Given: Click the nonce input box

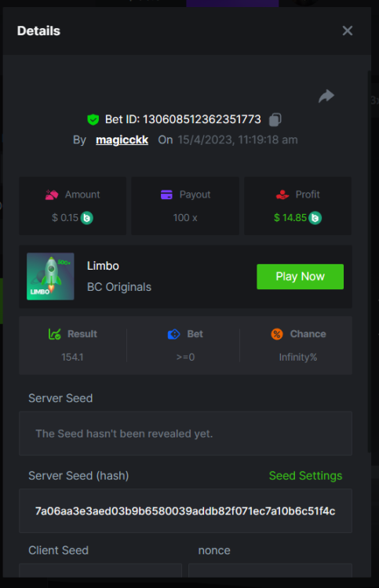Looking at the screenshot, I should click(x=270, y=571).
